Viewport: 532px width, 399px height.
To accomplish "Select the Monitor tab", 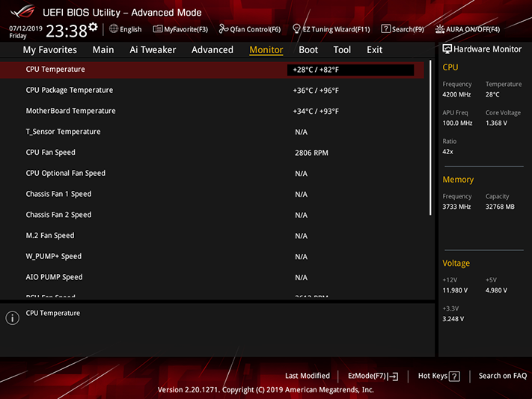I will coord(266,50).
